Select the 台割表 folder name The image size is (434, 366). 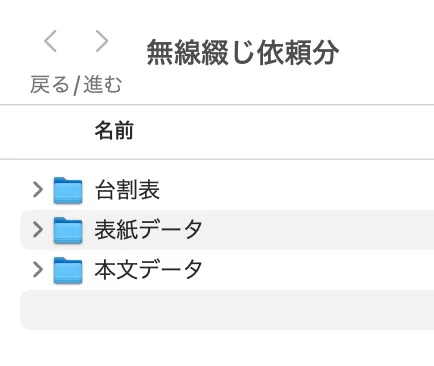click(x=127, y=190)
